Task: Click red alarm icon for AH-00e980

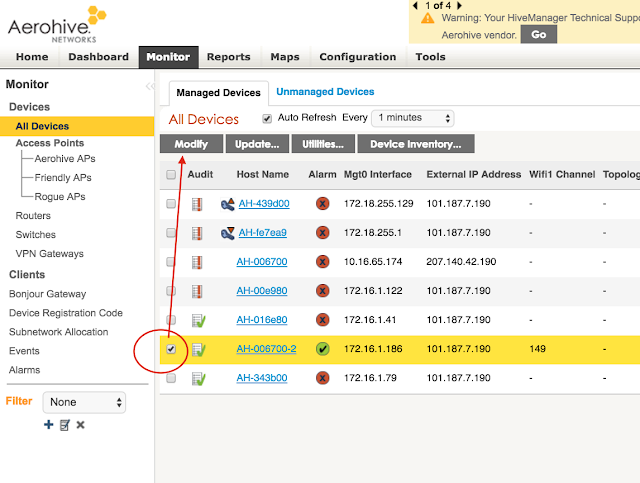Action: click(x=322, y=291)
